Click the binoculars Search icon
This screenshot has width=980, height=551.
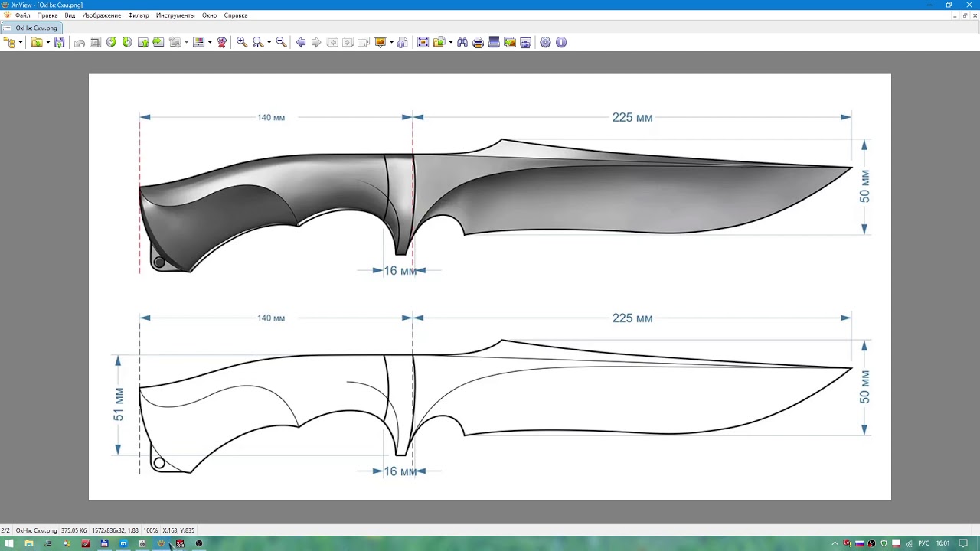coord(462,43)
